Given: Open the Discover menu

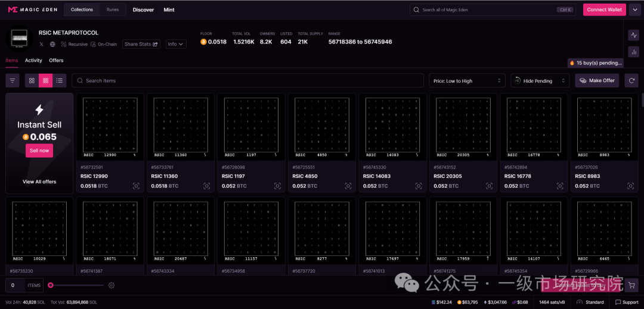Looking at the screenshot, I should tap(143, 10).
